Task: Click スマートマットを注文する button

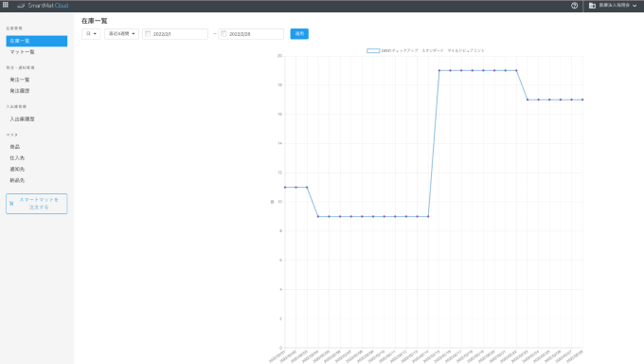Action: tap(37, 204)
